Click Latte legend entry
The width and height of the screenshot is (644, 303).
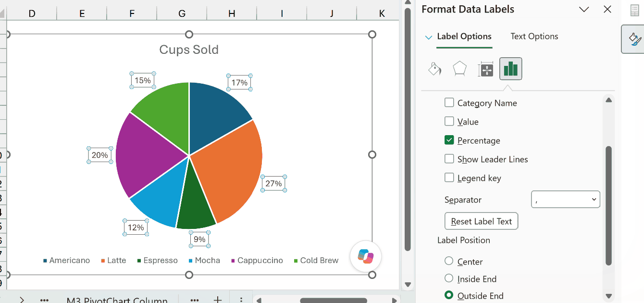click(113, 260)
